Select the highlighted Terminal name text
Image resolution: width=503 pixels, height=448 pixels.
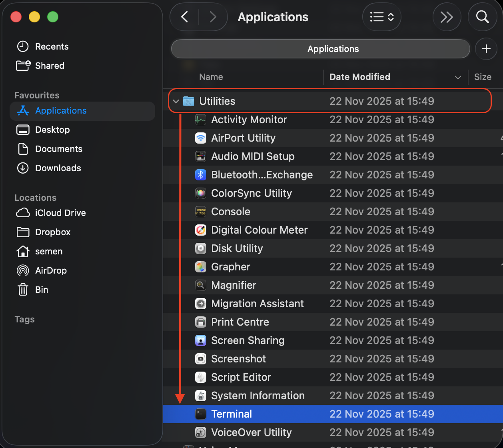click(232, 414)
